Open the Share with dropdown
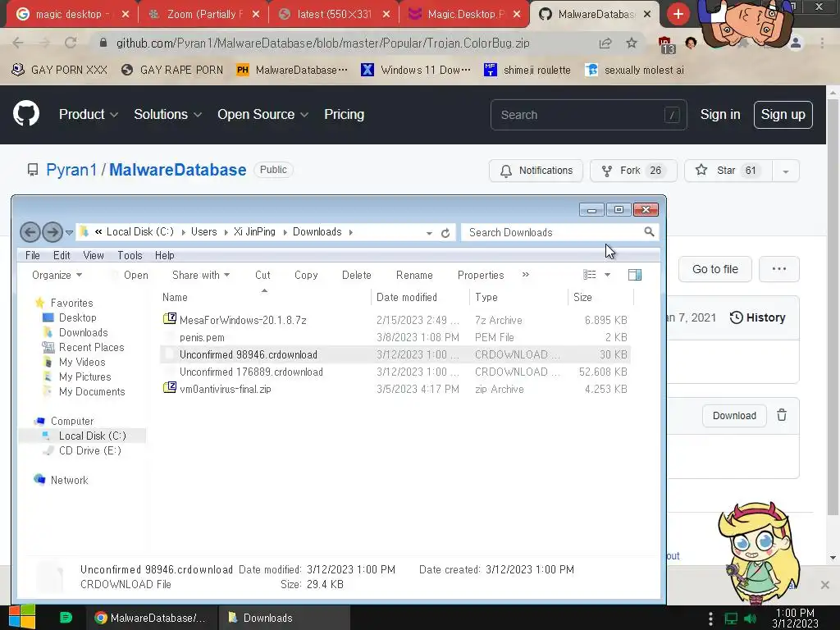Image resolution: width=840 pixels, height=630 pixels. 201,275
